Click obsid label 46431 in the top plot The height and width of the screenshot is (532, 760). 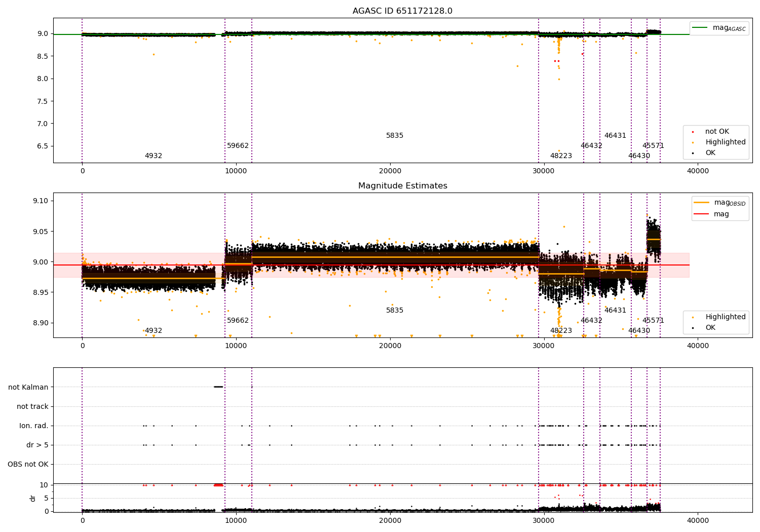[615, 136]
